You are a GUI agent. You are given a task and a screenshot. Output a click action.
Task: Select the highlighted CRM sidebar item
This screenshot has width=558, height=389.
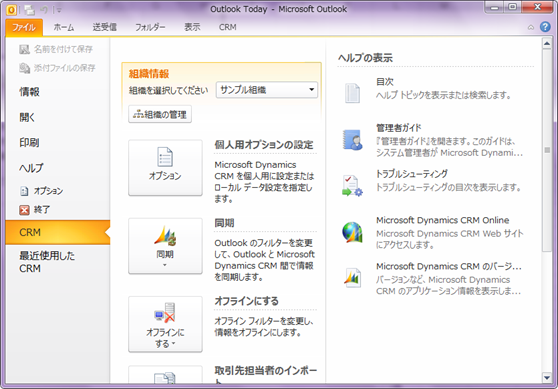coord(58,232)
